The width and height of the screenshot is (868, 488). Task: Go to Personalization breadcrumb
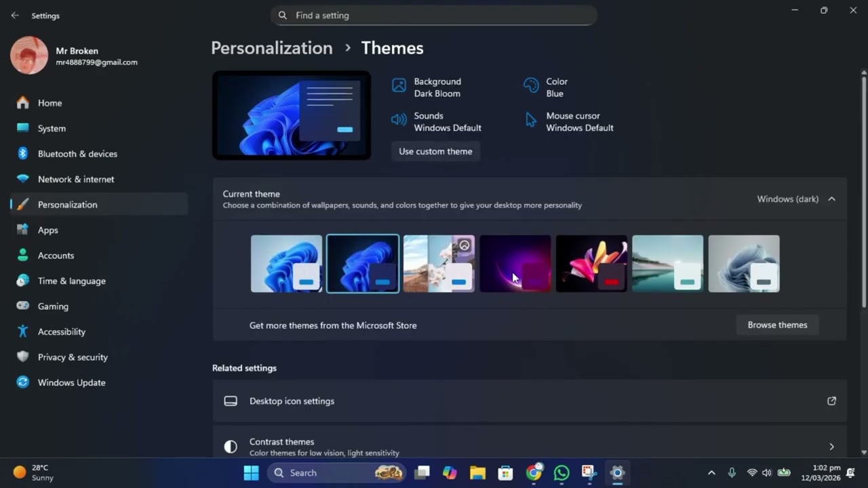[x=272, y=48]
